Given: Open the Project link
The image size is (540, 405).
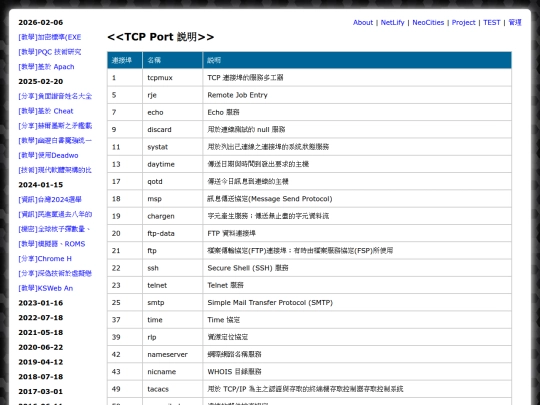Looking at the screenshot, I should click(463, 22).
